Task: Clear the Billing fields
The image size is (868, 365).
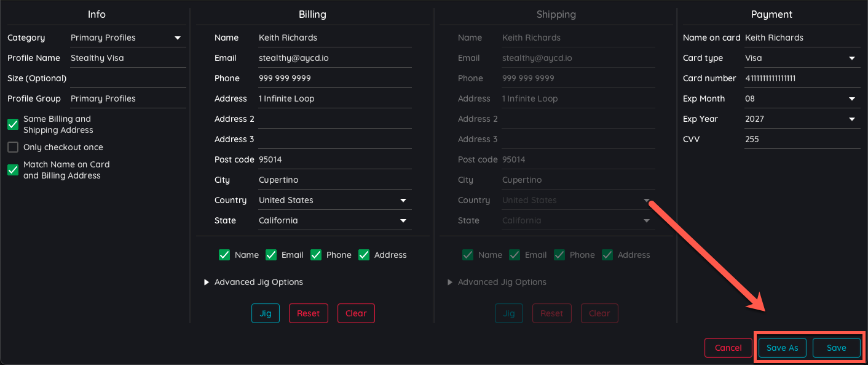Action: (x=355, y=313)
